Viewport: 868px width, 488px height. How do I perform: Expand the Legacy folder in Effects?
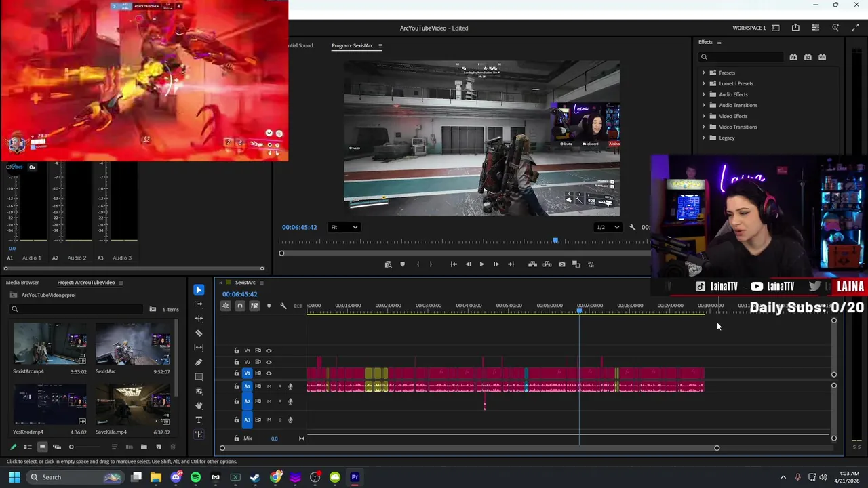tap(703, 138)
